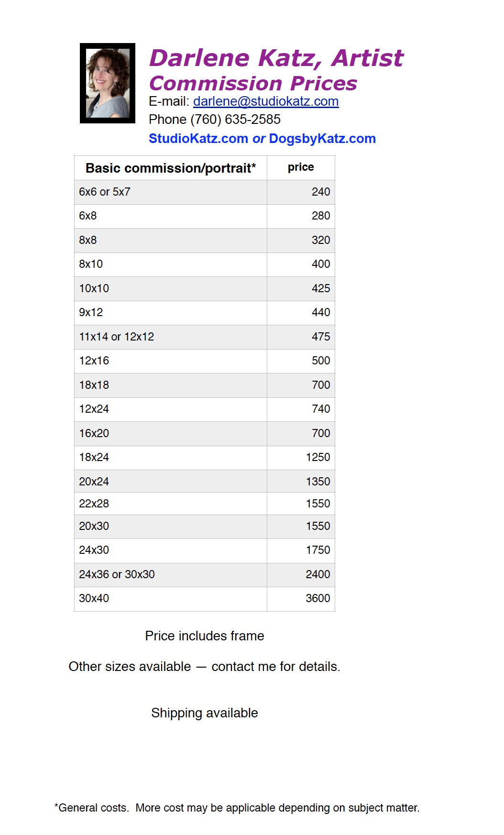Click the "price" column header
Viewport: 504px width, 835px height.
pos(301,167)
